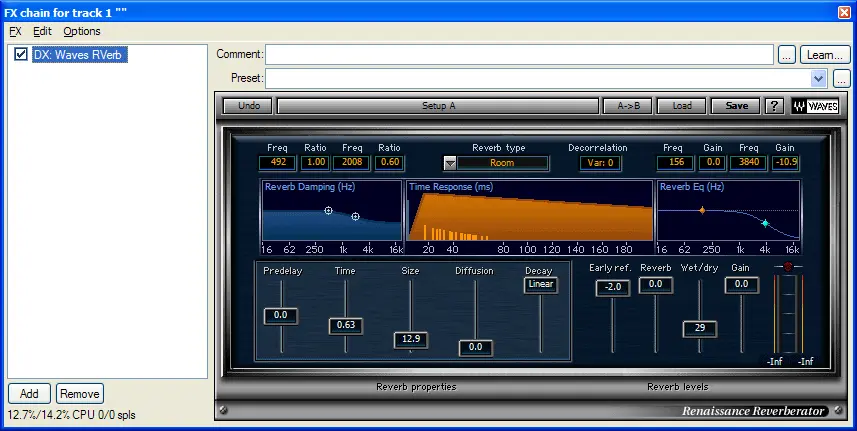Click the Decorrelation Var: 0 field
This screenshot has width=857, height=431.
[600, 163]
